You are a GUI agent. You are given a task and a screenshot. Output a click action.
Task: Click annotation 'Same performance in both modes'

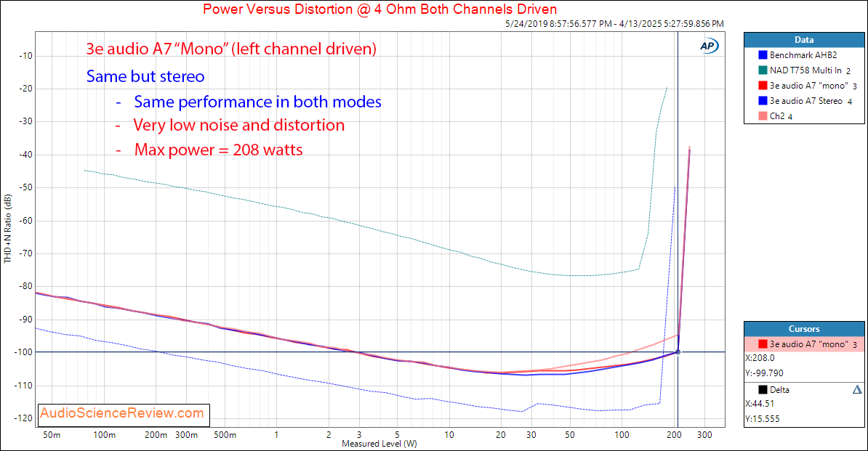point(257,102)
